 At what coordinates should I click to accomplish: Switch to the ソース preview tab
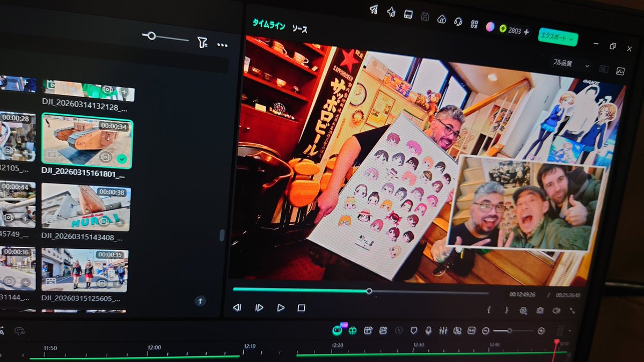299,28
